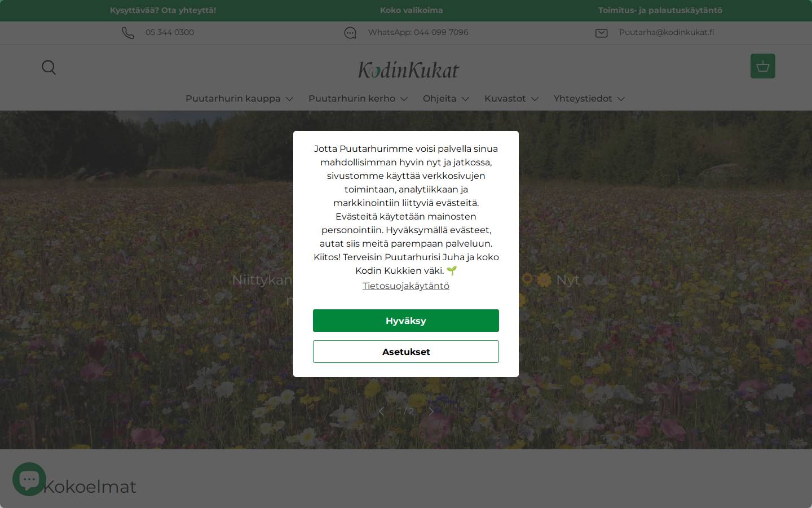Open the shopping basket icon
812x508 pixels.
point(762,66)
